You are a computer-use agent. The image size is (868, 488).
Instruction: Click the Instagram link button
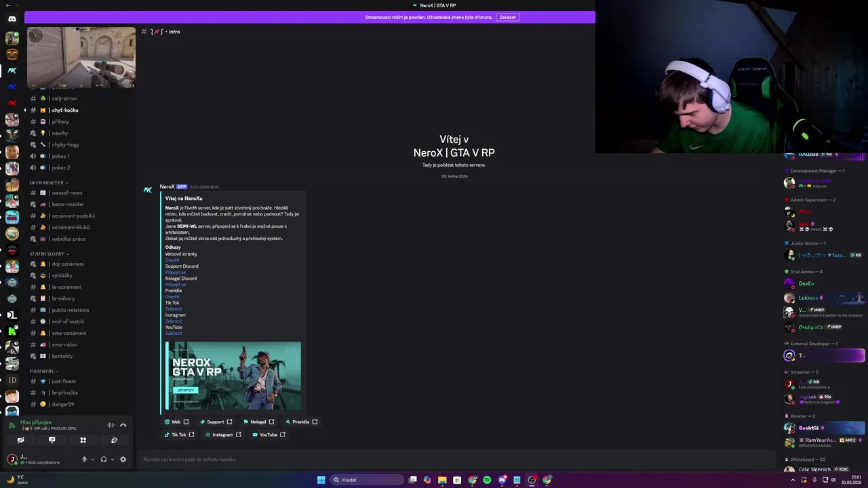tap(223, 434)
